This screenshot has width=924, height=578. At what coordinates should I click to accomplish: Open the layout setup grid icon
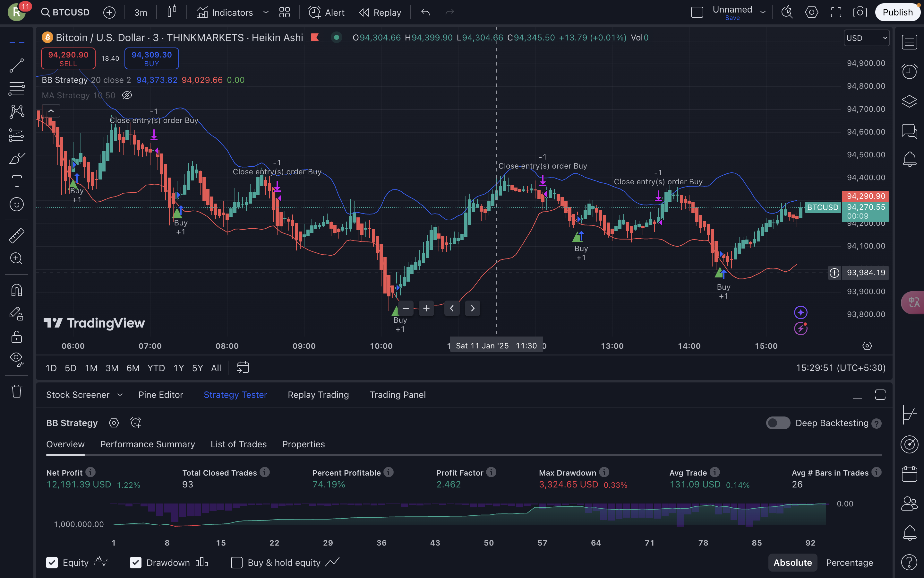coord(285,12)
